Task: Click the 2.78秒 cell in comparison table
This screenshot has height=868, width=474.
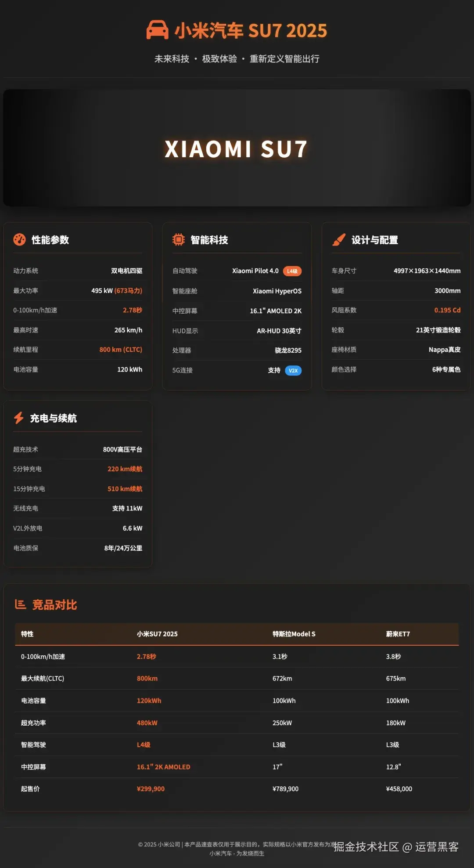Action: (x=146, y=657)
